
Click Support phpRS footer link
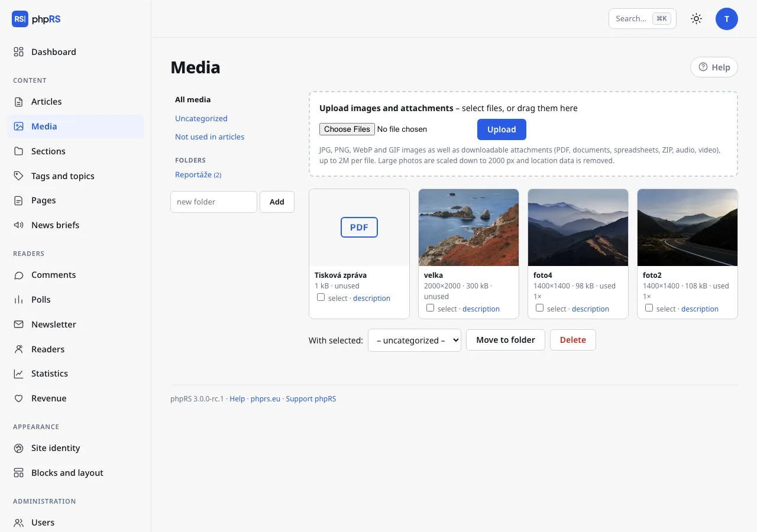click(311, 399)
